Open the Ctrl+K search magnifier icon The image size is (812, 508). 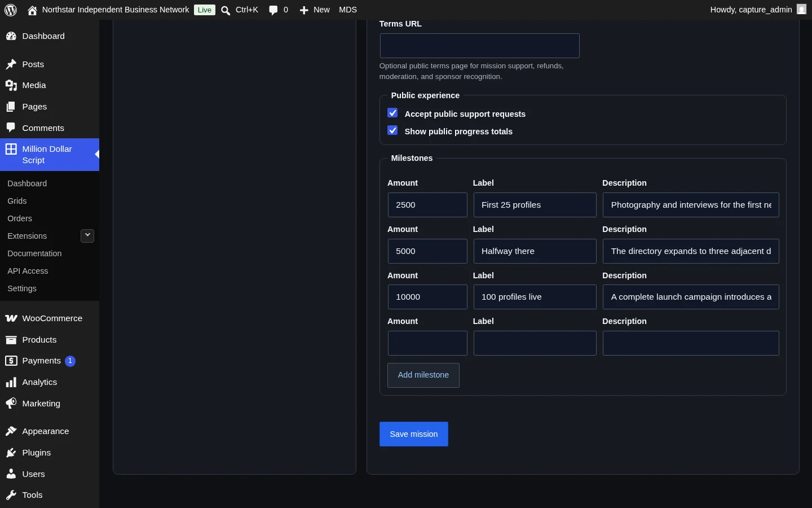pos(226,10)
